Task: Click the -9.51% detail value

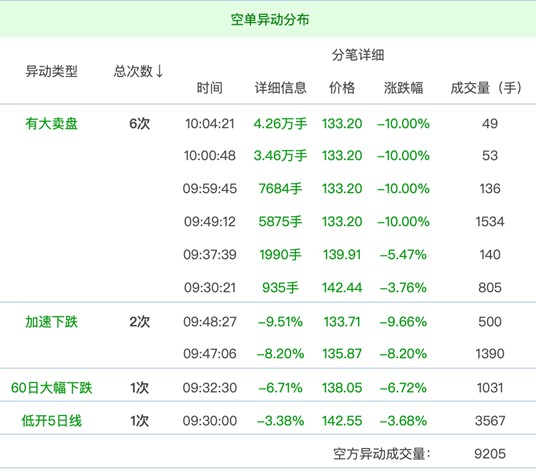Action: [280, 322]
